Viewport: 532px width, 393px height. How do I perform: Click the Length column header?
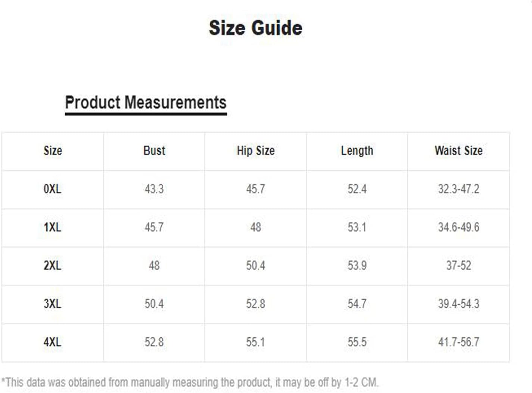(357, 151)
